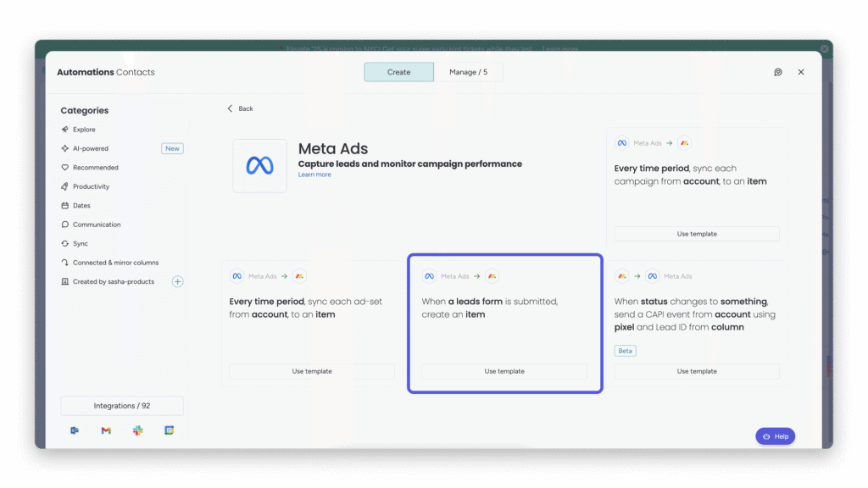Screen dimensions: 868x488
Task: Click 'a leads form' in recipe text
Action: (476, 302)
